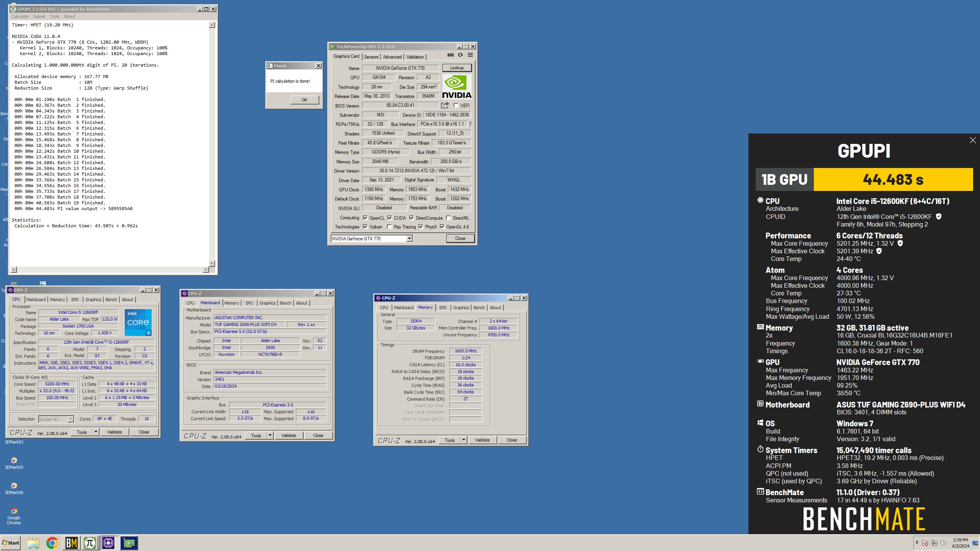Show hidden tray icons with the arrow
980x551 pixels.
pyautogui.click(x=917, y=543)
